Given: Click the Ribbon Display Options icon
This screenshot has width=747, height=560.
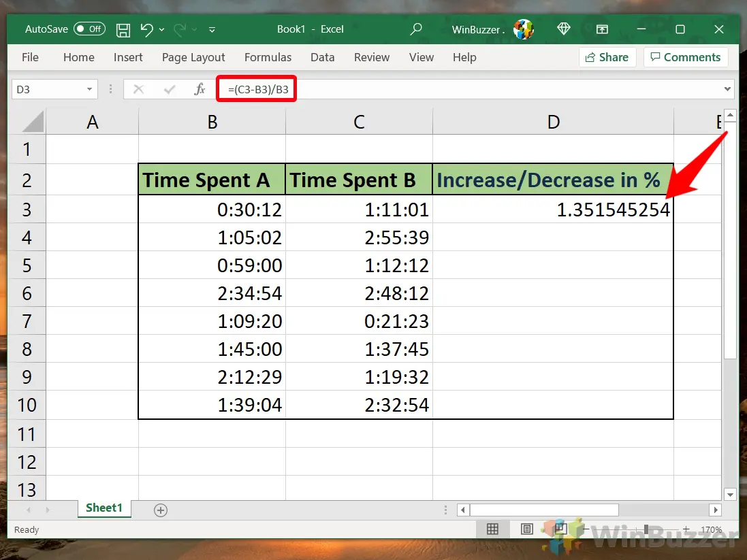Looking at the screenshot, I should (x=602, y=29).
